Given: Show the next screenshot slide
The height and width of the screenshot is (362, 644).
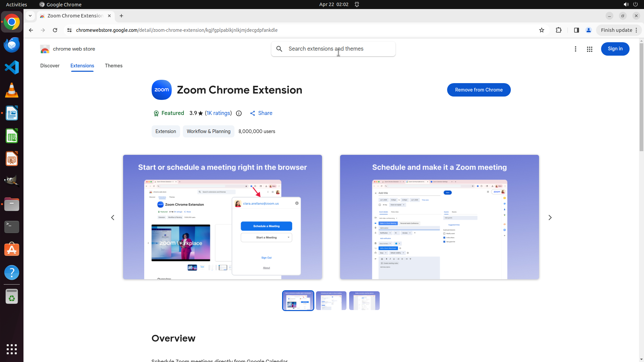Looking at the screenshot, I should [550, 218].
